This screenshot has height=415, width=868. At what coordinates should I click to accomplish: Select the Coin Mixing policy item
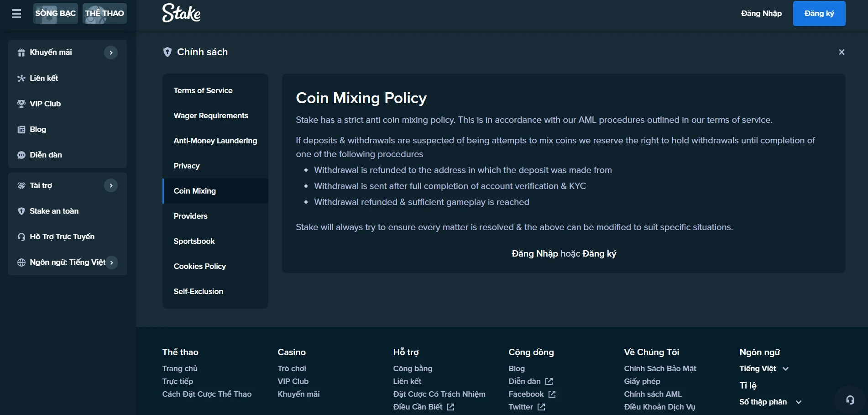[215, 191]
